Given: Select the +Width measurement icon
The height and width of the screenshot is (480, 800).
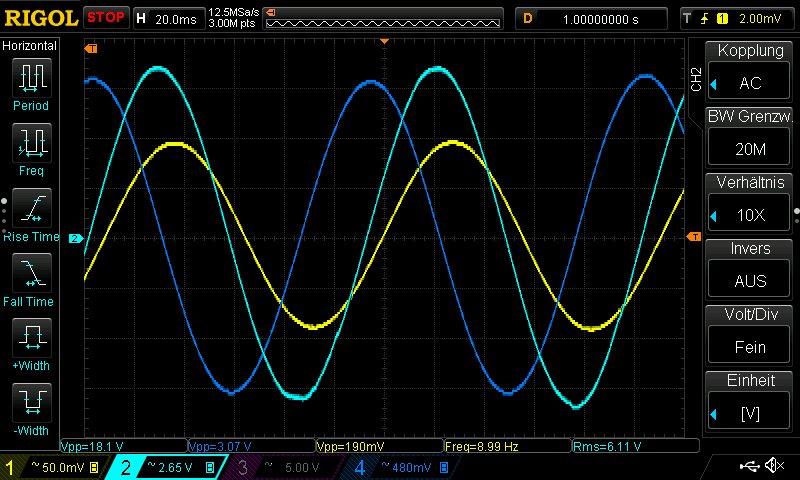Looking at the screenshot, I should click(x=32, y=338).
